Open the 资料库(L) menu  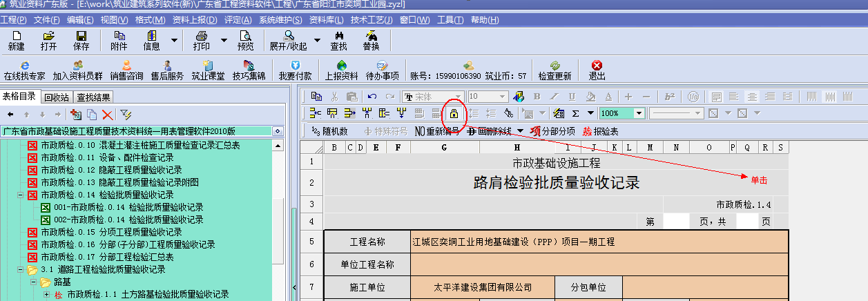327,19
